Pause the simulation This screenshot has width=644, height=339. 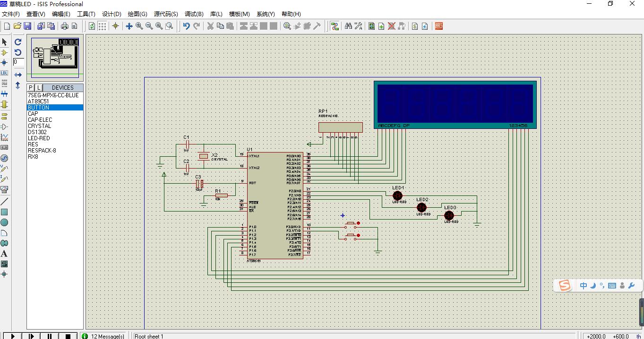pos(50,336)
